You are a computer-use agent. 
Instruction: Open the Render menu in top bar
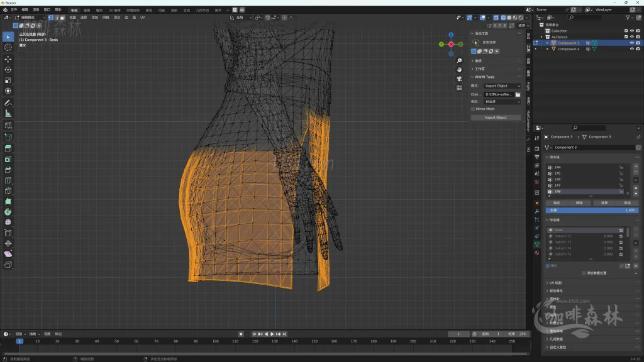coord(36,10)
